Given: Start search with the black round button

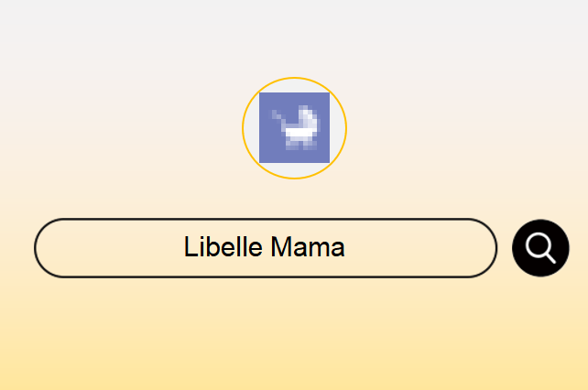Looking at the screenshot, I should (540, 248).
